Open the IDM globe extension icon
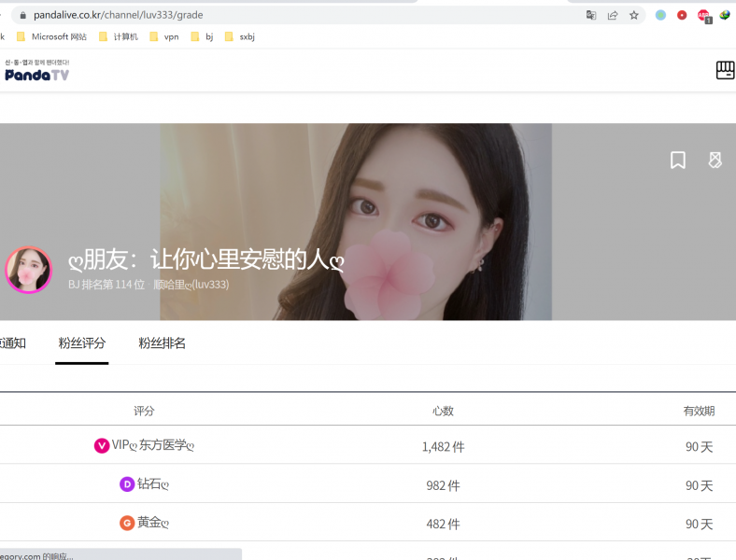This screenshot has width=736, height=560. click(x=725, y=15)
